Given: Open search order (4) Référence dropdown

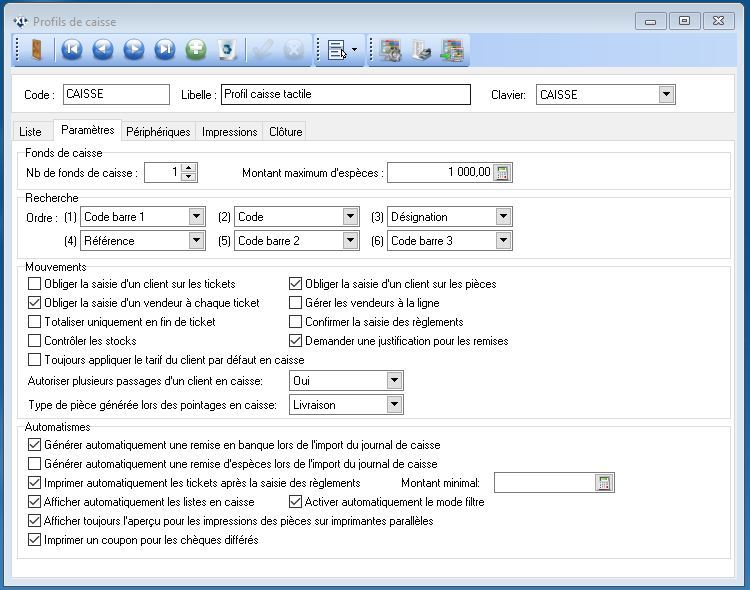Looking at the screenshot, I should 196,241.
